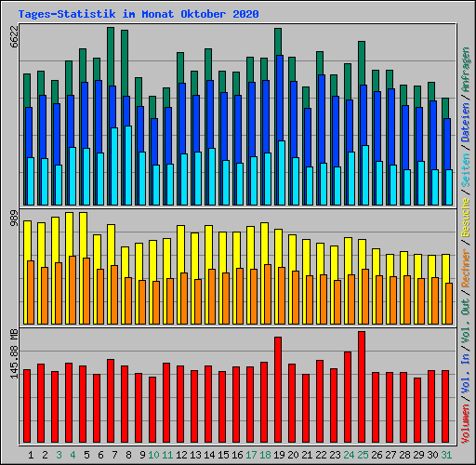Click the tallest red volume bar for day 25

pos(362,387)
